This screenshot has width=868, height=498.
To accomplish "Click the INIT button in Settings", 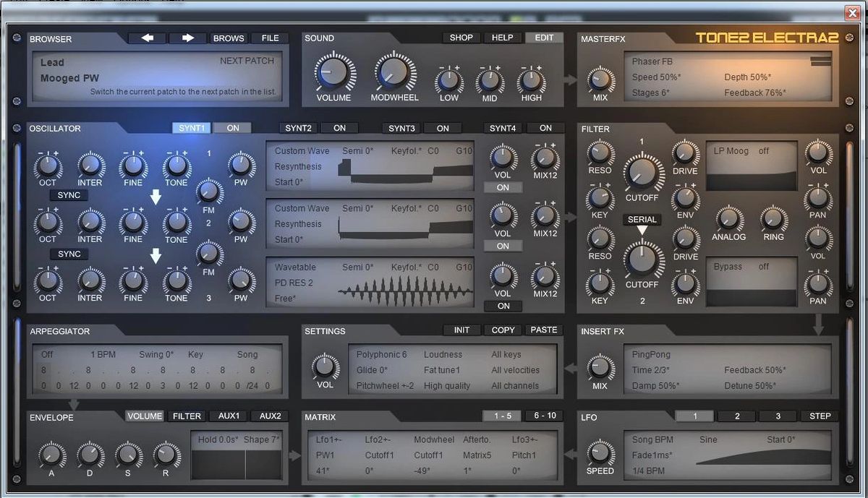I will click(x=461, y=330).
